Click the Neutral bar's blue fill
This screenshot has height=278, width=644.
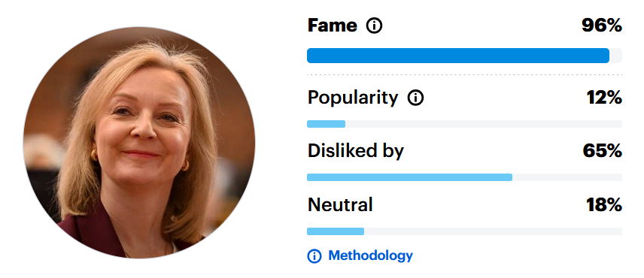tap(336, 231)
